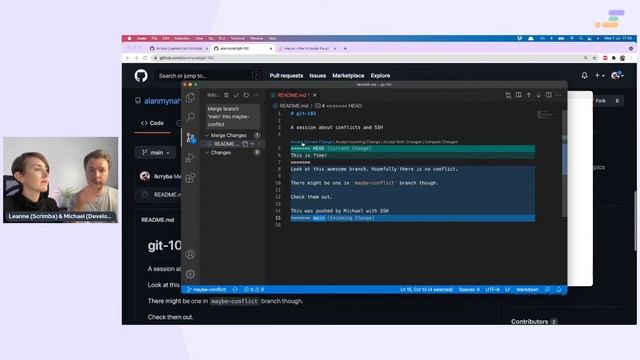
Task: Click Accept Current Change
Action: click(x=311, y=142)
